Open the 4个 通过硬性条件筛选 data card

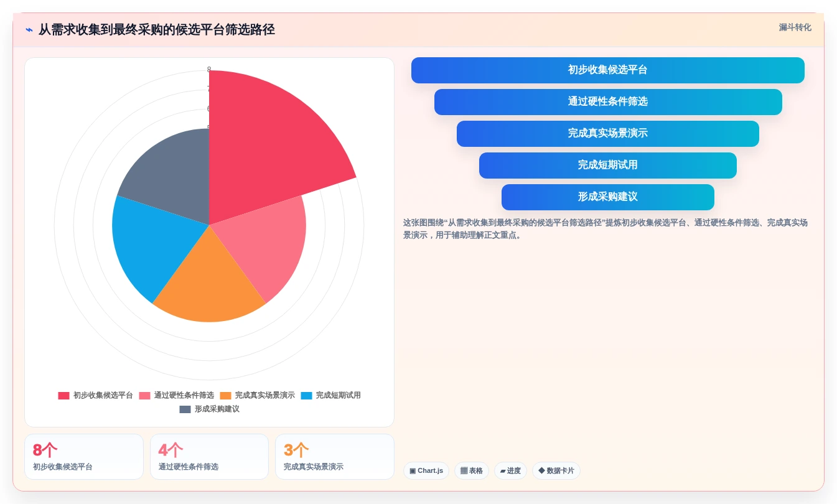(x=209, y=457)
